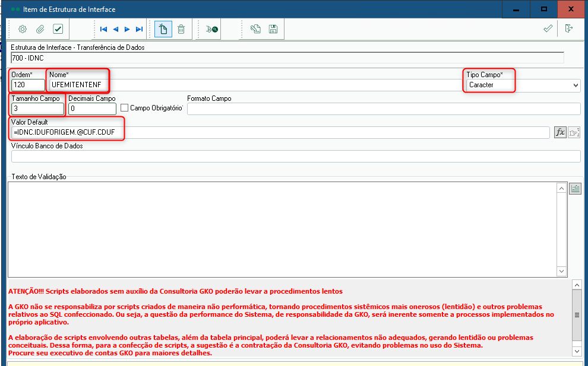Click the Valor Default formula field
588x366 pixels.
click(x=280, y=132)
